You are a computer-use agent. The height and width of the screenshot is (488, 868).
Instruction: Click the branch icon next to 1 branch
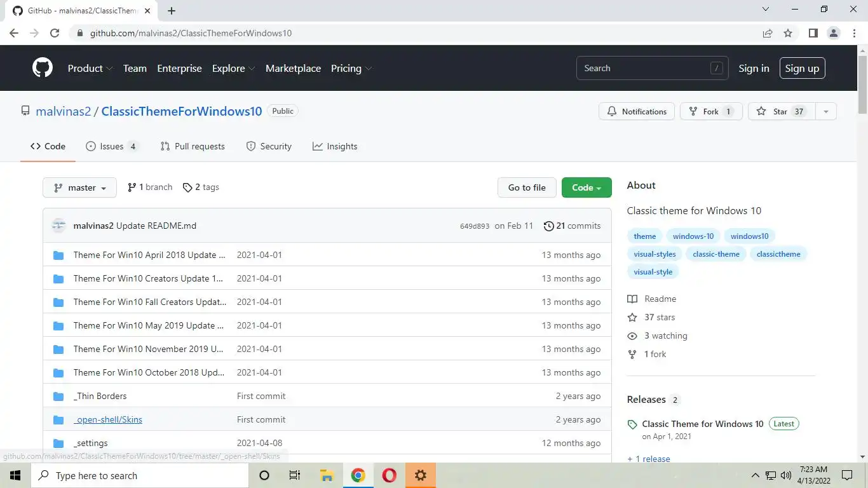point(132,187)
